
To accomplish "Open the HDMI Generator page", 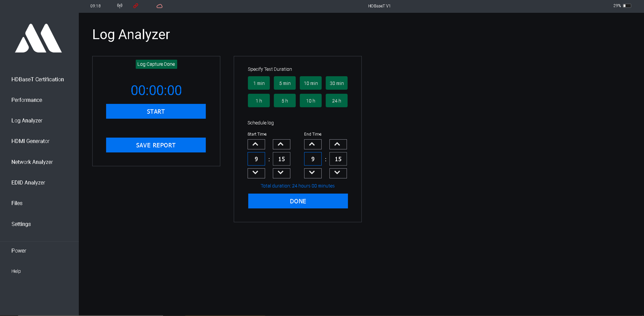I will click(30, 141).
